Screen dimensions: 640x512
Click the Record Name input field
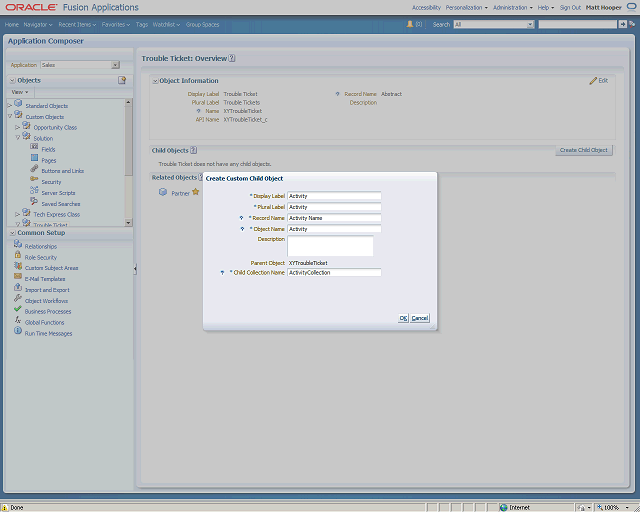(x=334, y=218)
